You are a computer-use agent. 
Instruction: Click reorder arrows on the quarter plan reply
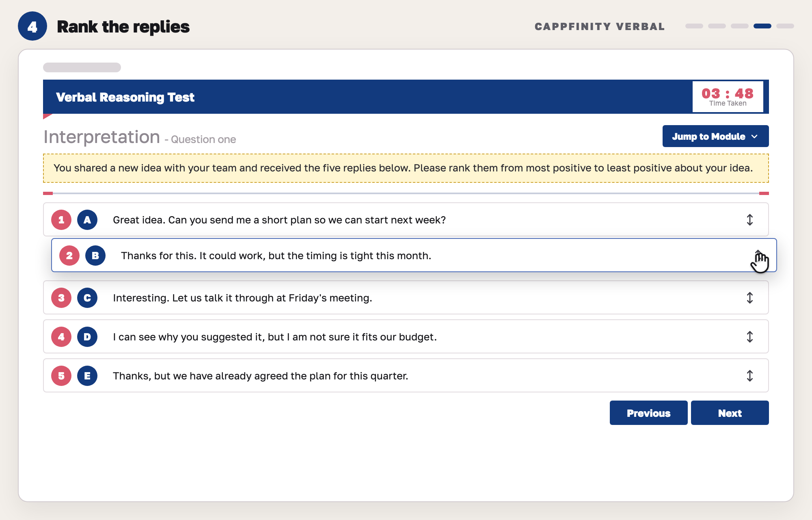click(750, 376)
